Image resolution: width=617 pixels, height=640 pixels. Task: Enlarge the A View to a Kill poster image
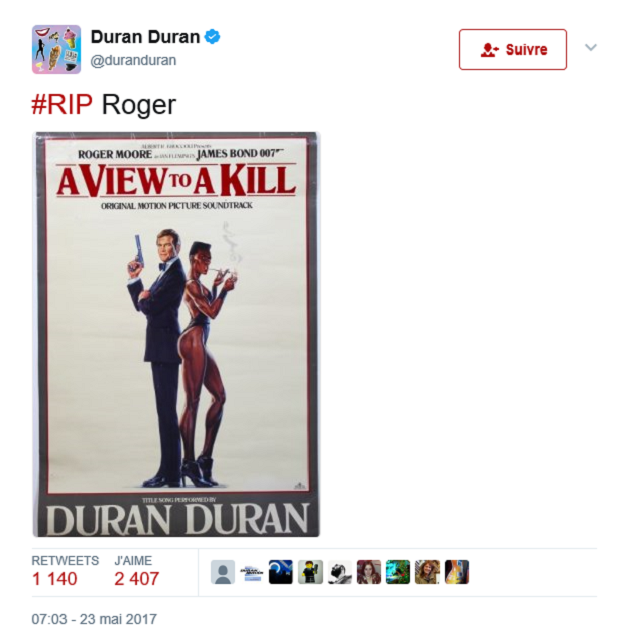tap(176, 334)
